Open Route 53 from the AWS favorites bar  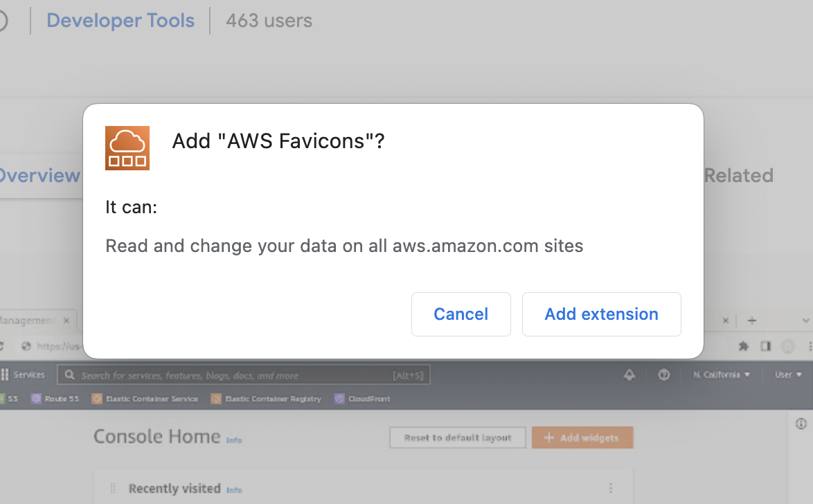click(55, 398)
